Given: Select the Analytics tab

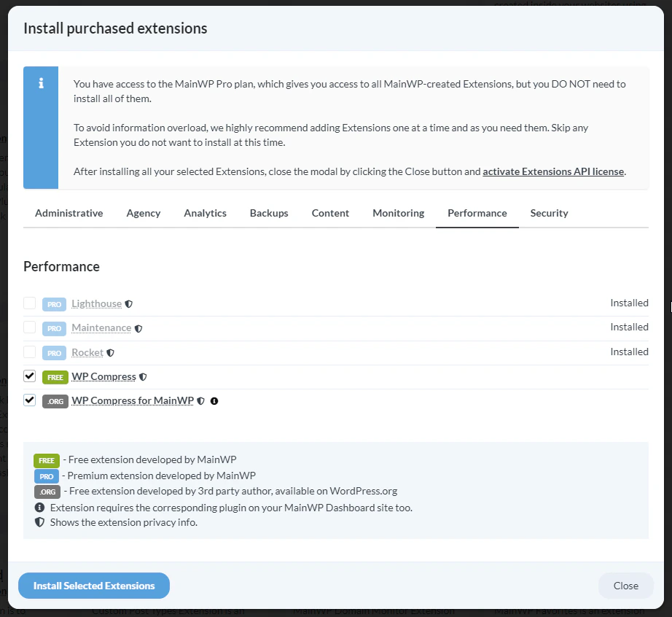Looking at the screenshot, I should 205,213.
